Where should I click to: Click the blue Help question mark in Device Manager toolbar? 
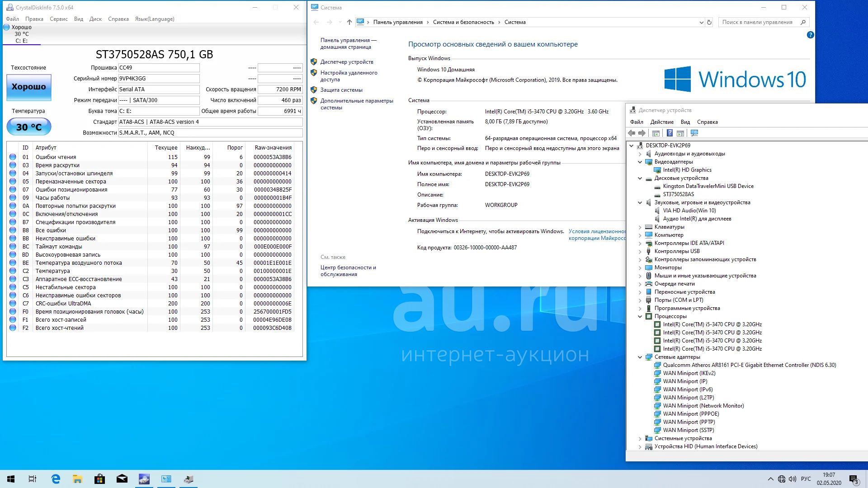coord(670,133)
